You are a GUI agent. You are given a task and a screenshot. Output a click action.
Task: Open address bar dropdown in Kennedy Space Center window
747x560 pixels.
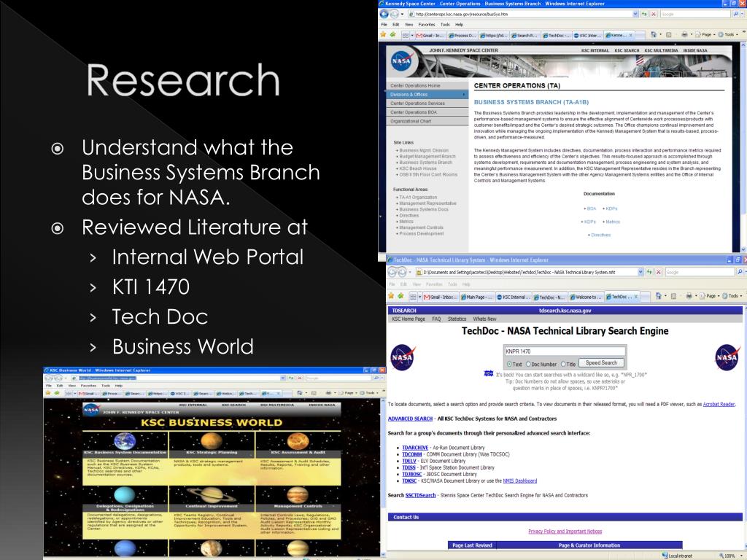(635, 15)
